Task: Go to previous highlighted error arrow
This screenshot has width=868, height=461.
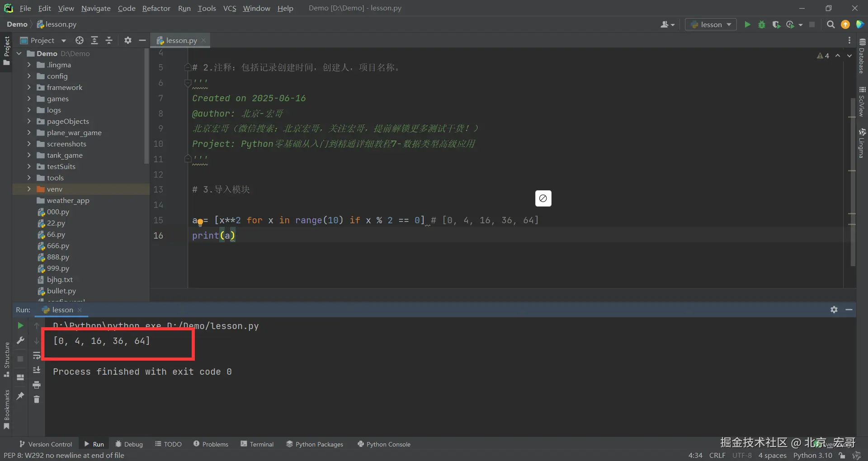Action: coord(838,56)
